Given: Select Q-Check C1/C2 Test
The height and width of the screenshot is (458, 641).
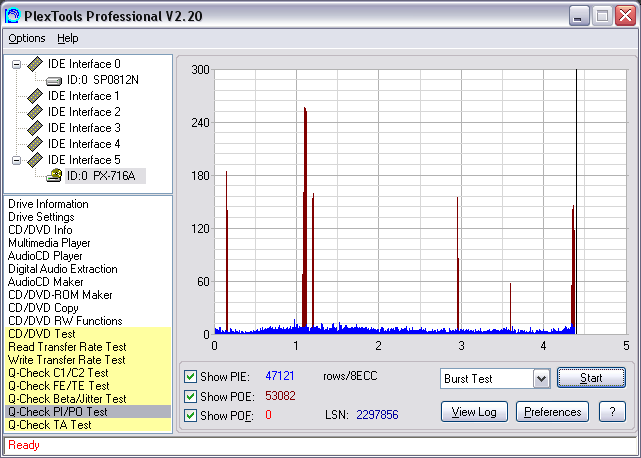Looking at the screenshot, I should 88,373.
